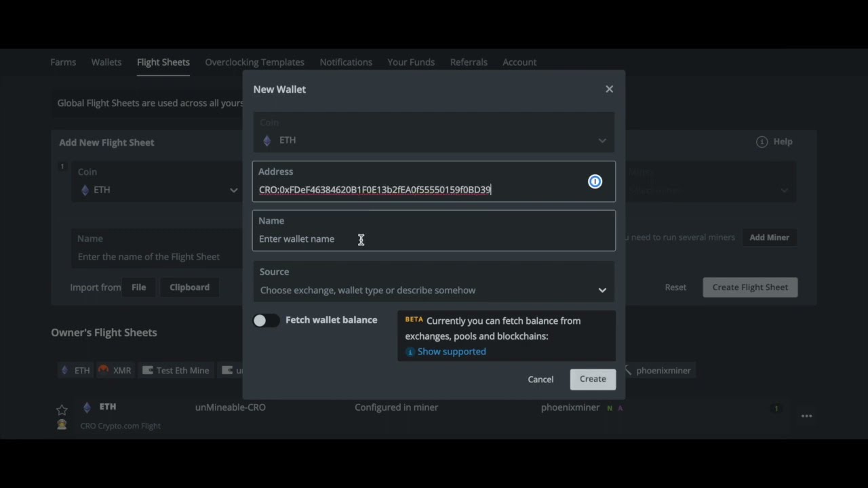The height and width of the screenshot is (488, 868).
Task: Click the phoenixminer name in row
Action: coord(570,407)
